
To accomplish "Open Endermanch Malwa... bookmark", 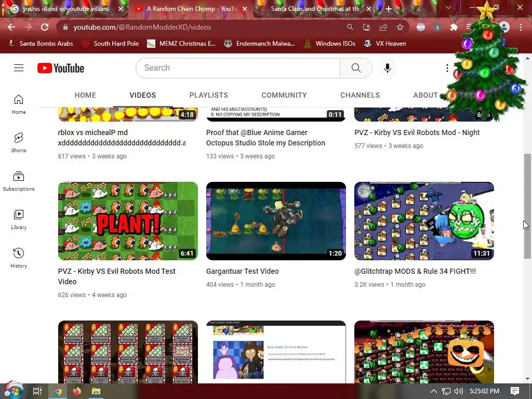I will coord(260,44).
